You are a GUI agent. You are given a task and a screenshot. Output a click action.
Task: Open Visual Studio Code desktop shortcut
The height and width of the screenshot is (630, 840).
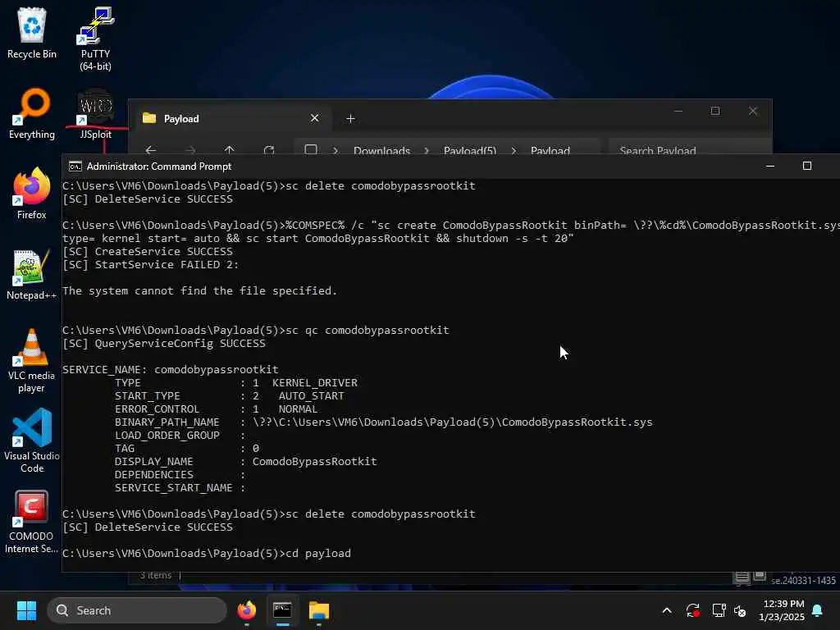32,441
